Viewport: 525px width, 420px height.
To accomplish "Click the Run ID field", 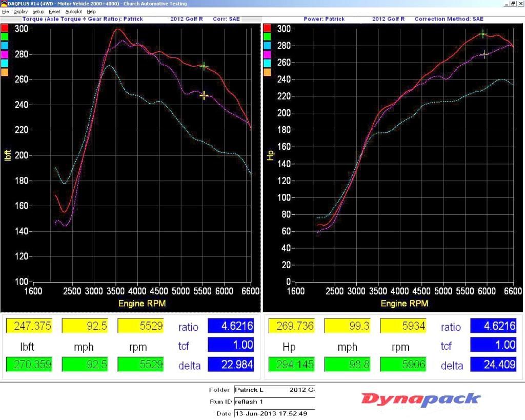I will (x=275, y=402).
